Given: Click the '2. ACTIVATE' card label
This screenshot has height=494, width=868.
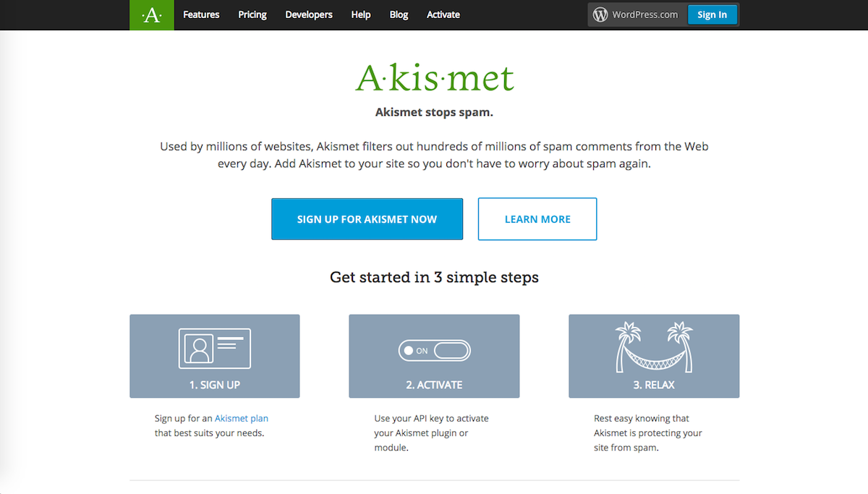Looking at the screenshot, I should coord(434,385).
